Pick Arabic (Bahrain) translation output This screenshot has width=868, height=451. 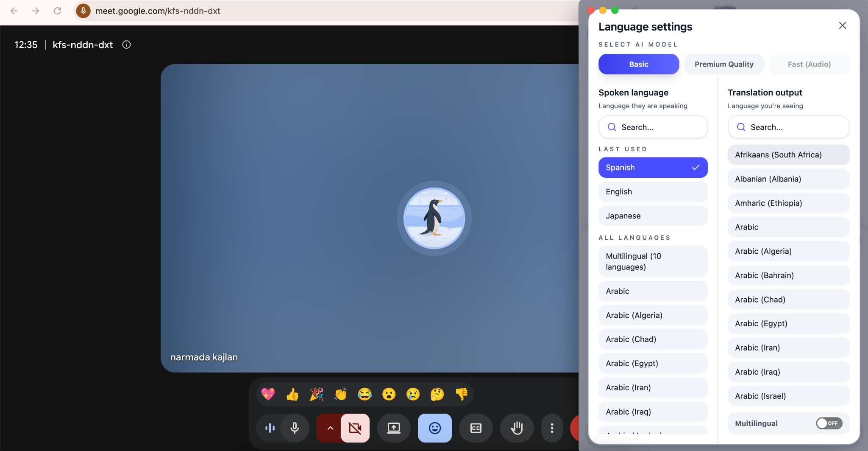point(788,275)
